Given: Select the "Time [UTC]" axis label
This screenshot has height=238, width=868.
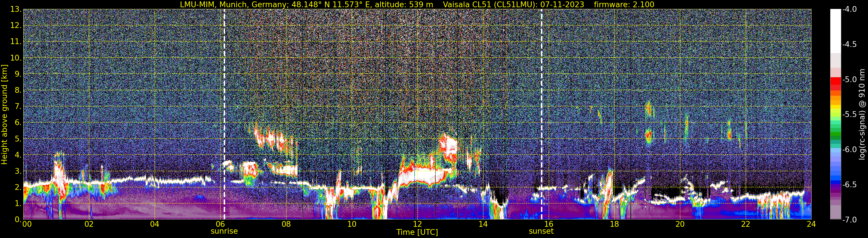Looking at the screenshot, I should point(417,232).
